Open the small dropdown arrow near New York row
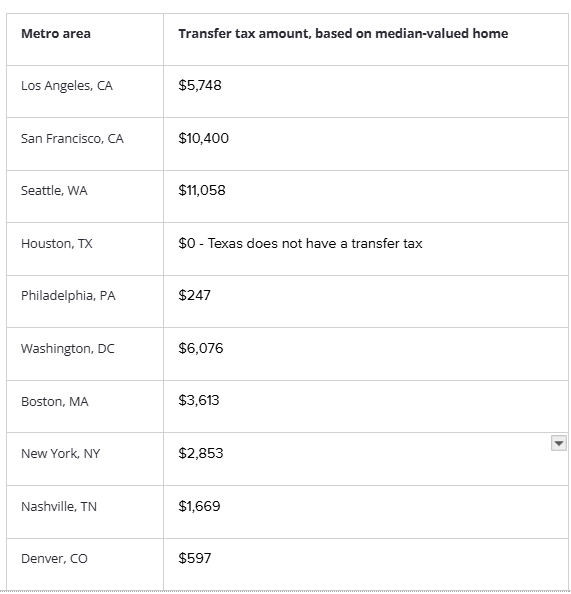The height and width of the screenshot is (594, 571). (x=558, y=443)
